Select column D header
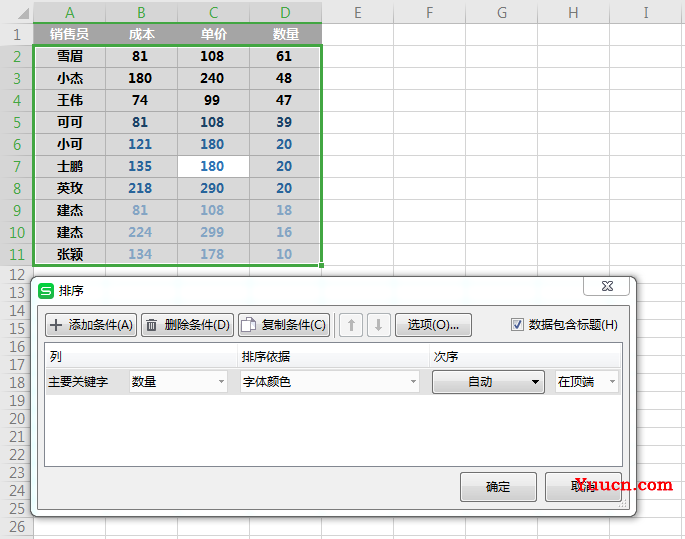Viewport: 685px width, 539px height. [285, 13]
